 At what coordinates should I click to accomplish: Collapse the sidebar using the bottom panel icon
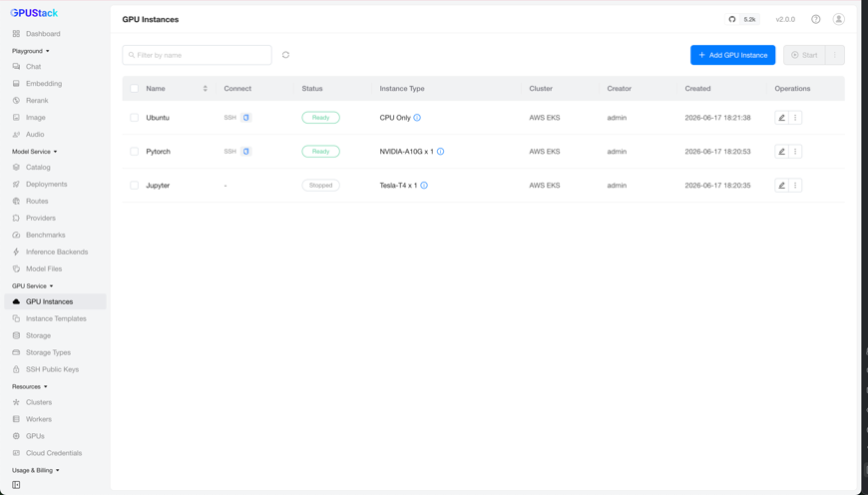[x=16, y=485]
